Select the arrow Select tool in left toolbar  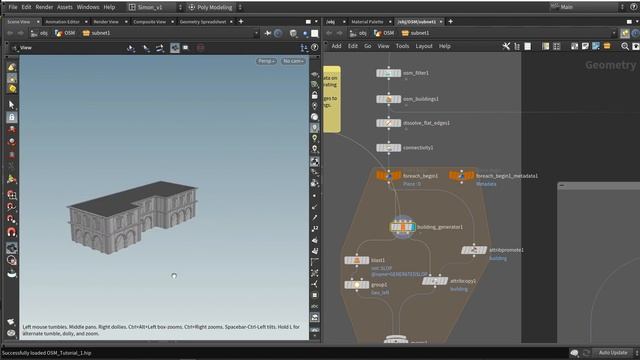pyautogui.click(x=11, y=105)
